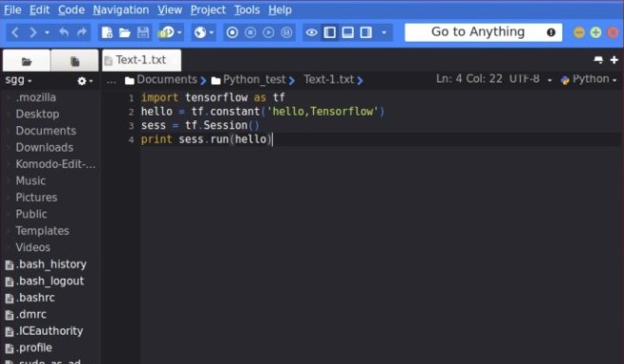Switch to the open files sidebar tab
Image resolution: width=624 pixels, height=364 pixels.
coord(74,61)
